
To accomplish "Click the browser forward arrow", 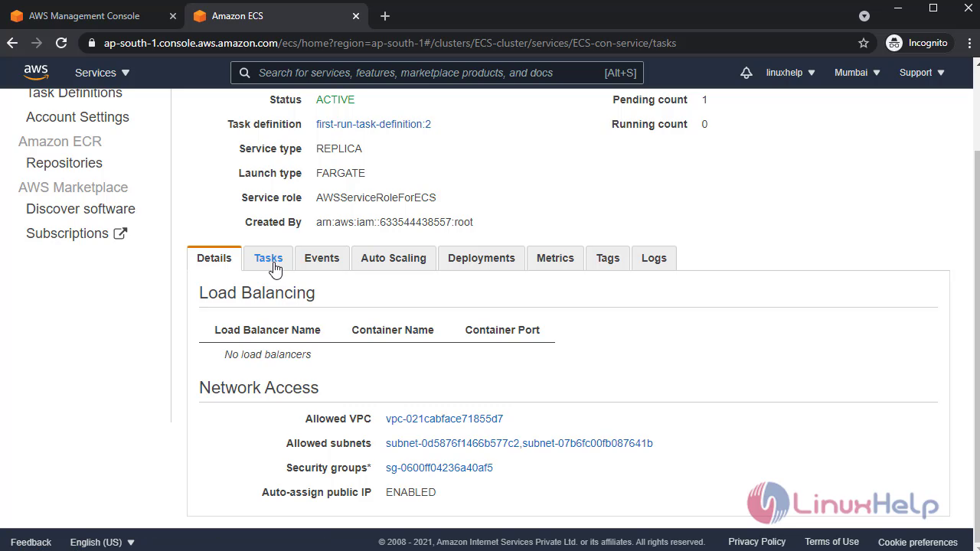I will [37, 43].
